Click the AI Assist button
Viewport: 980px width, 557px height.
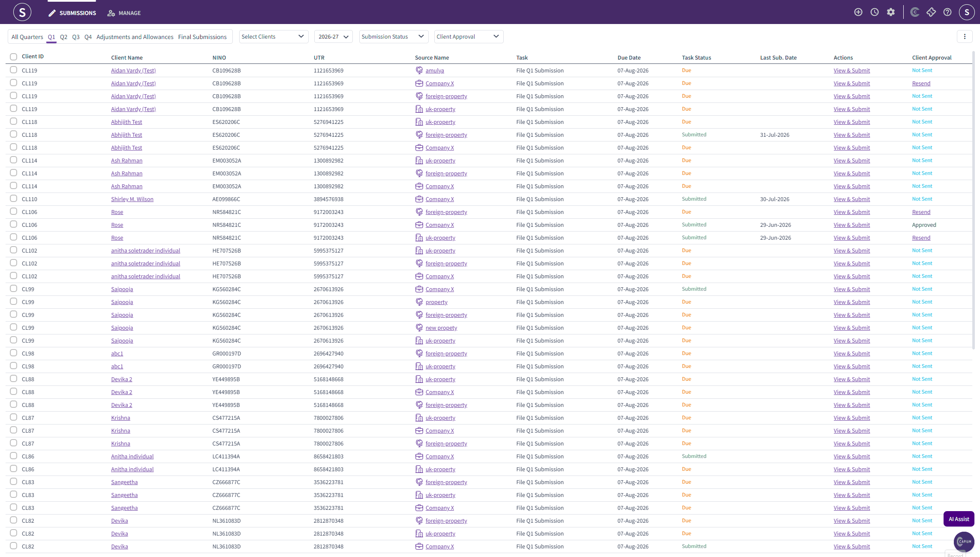959,519
